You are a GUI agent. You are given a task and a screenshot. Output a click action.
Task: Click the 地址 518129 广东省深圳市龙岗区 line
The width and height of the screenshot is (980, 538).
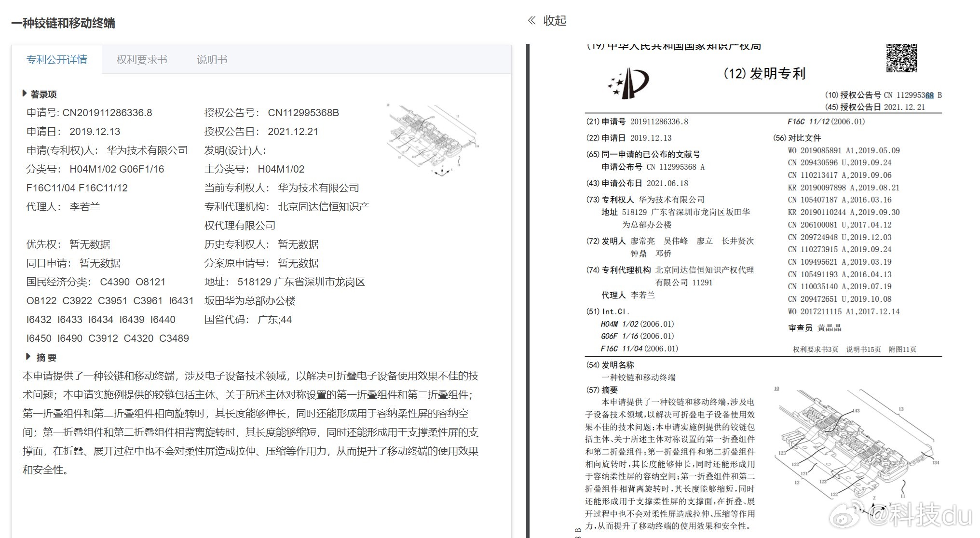pyautogui.click(x=285, y=282)
